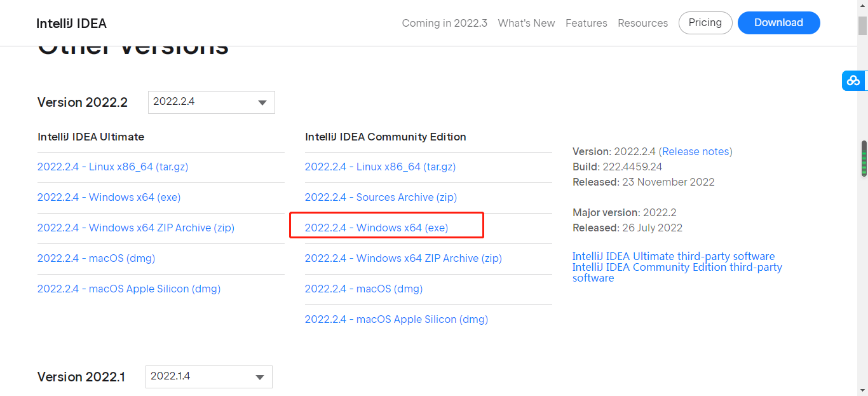This screenshot has width=868, height=396.
Task: Download Ultimate 2022.2.4 macOS Apple Silicon dmg
Action: click(x=129, y=289)
